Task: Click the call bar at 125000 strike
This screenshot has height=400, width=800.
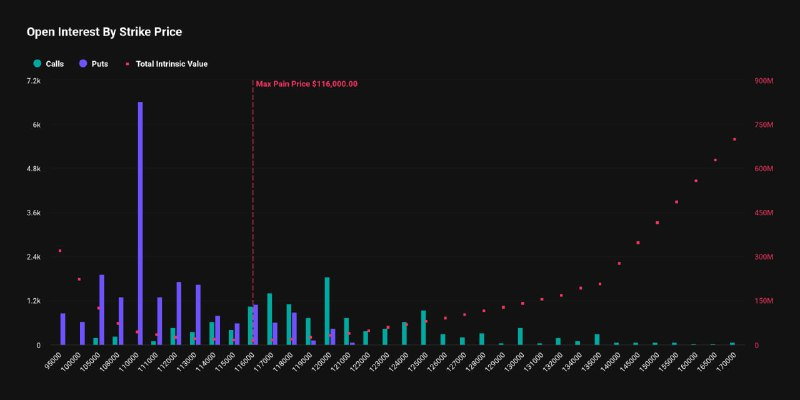Action: click(424, 328)
